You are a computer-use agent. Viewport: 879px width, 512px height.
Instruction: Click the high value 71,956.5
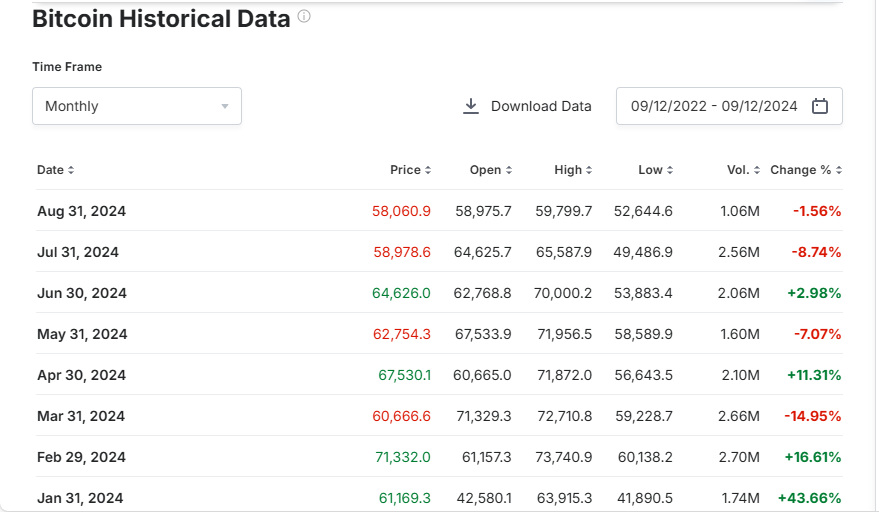tap(565, 334)
